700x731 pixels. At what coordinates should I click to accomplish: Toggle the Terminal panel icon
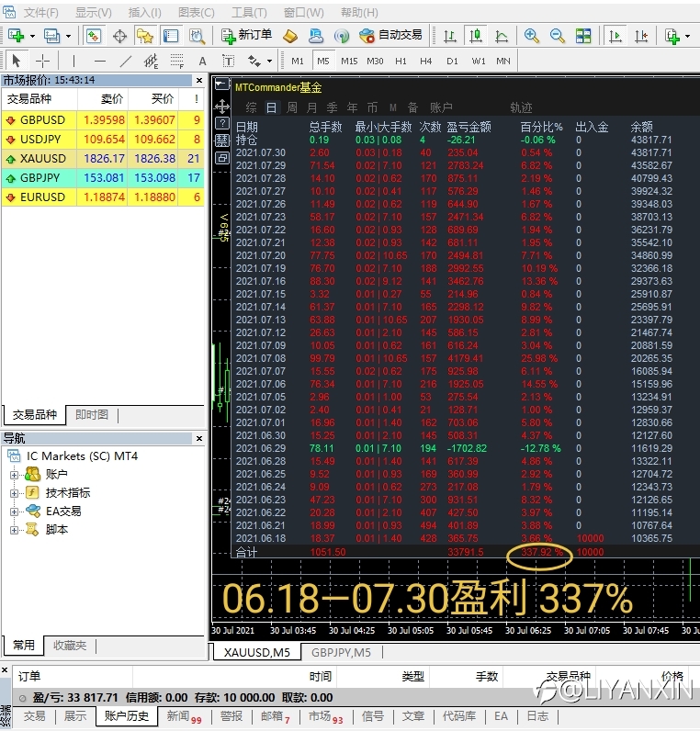click(x=170, y=36)
